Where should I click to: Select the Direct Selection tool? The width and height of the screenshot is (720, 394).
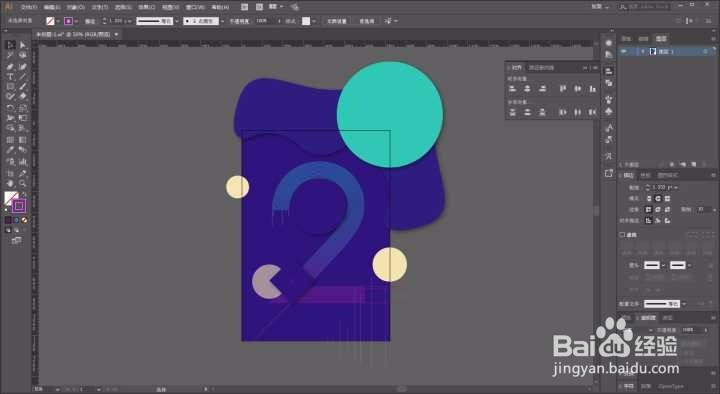tap(22, 45)
